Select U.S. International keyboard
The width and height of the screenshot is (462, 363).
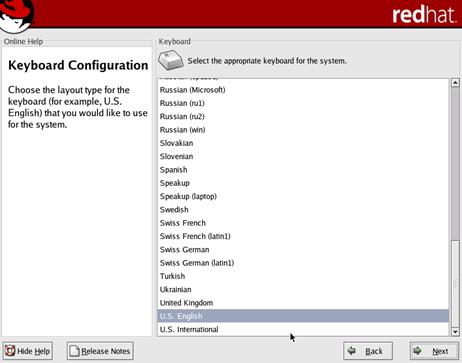click(303, 329)
